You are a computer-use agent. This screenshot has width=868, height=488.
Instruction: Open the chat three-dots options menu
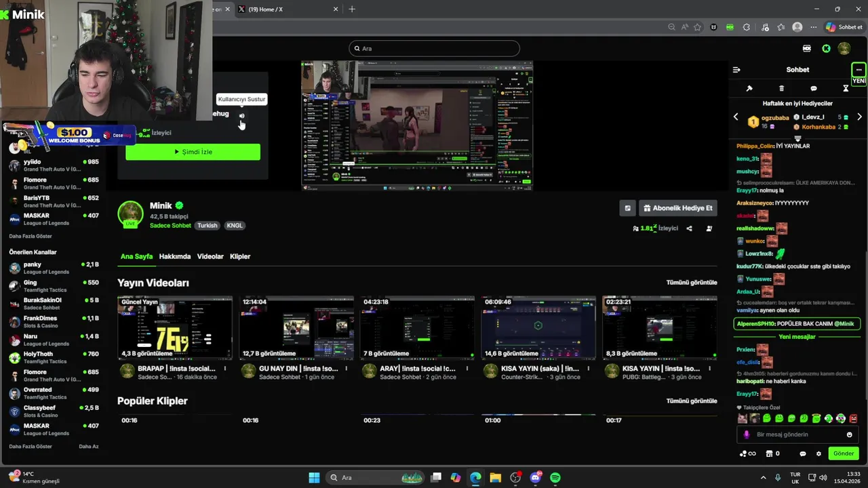(x=859, y=70)
